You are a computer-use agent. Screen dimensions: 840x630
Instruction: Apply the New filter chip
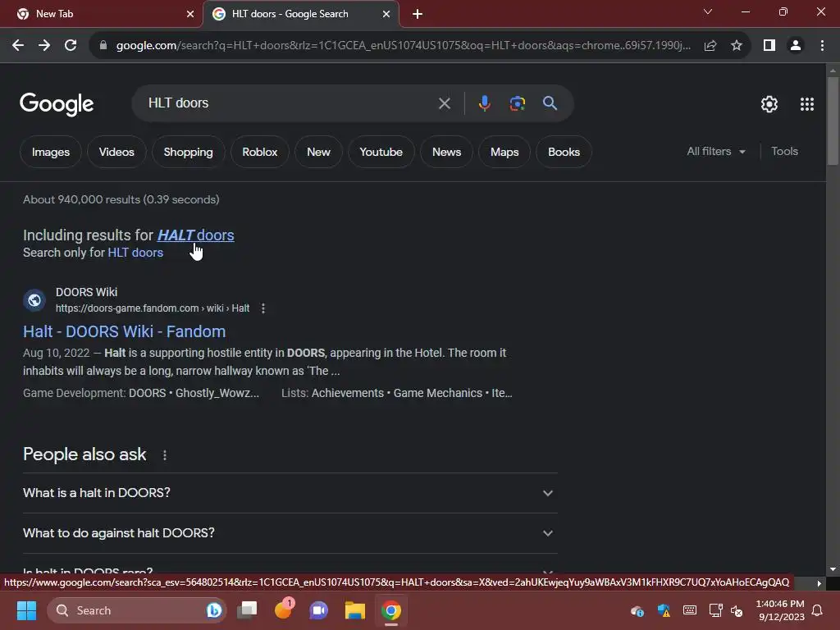coord(318,152)
